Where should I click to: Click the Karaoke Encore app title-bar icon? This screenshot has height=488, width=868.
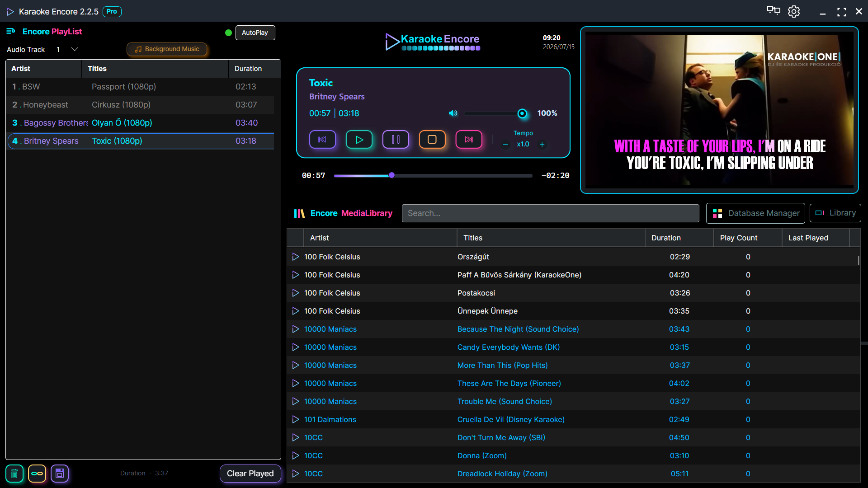pos(10,12)
